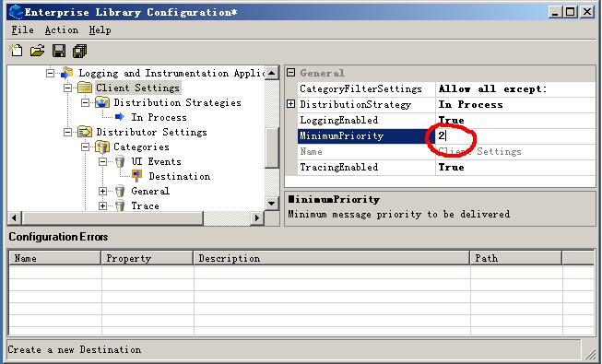Image resolution: width=602 pixels, height=364 pixels.
Task: Click the Path column header
Action: click(x=516, y=258)
